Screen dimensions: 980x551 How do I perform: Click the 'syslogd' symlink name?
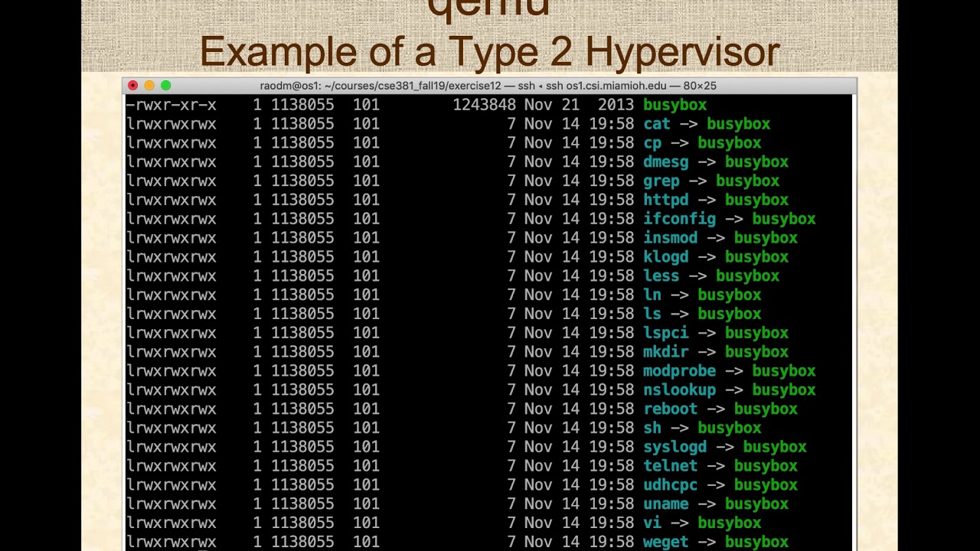click(x=675, y=447)
